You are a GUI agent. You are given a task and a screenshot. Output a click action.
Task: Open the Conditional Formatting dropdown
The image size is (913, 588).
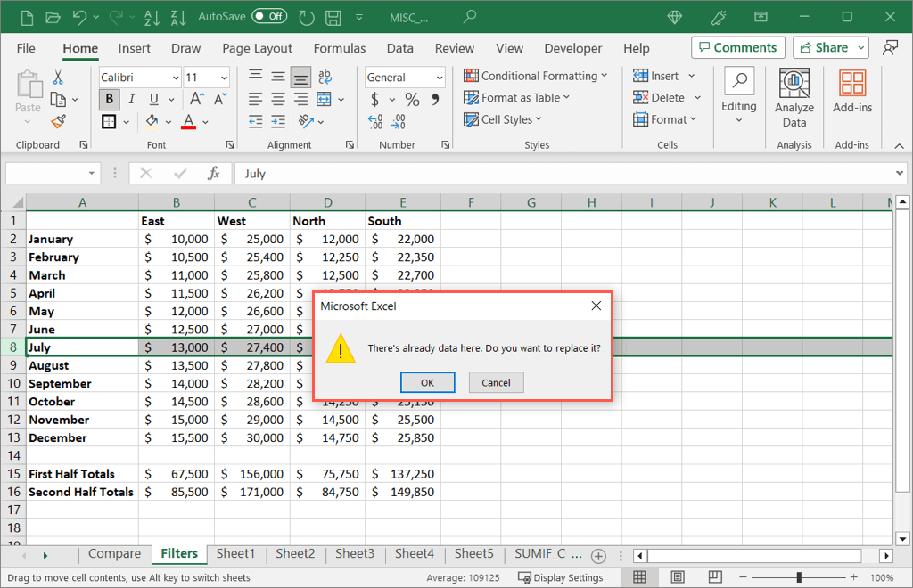click(x=536, y=76)
